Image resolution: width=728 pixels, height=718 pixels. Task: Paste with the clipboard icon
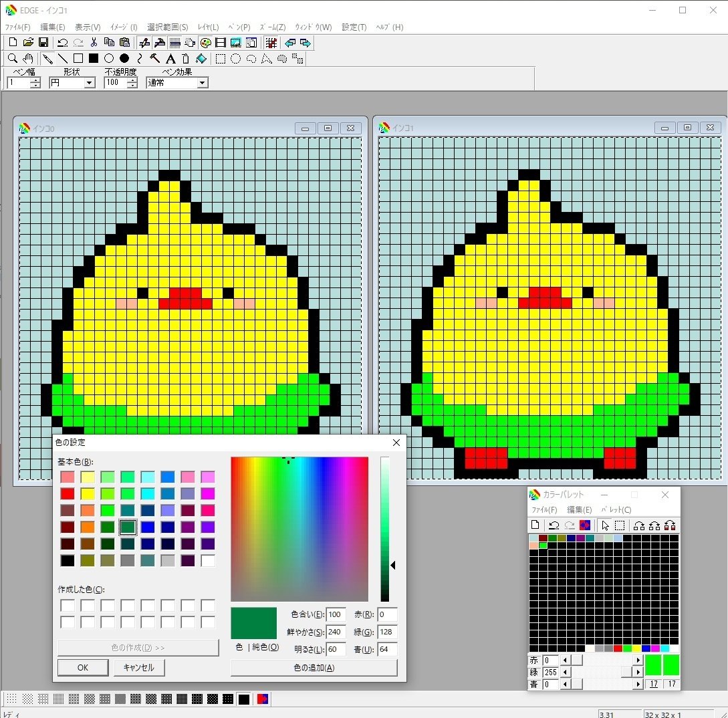(124, 43)
